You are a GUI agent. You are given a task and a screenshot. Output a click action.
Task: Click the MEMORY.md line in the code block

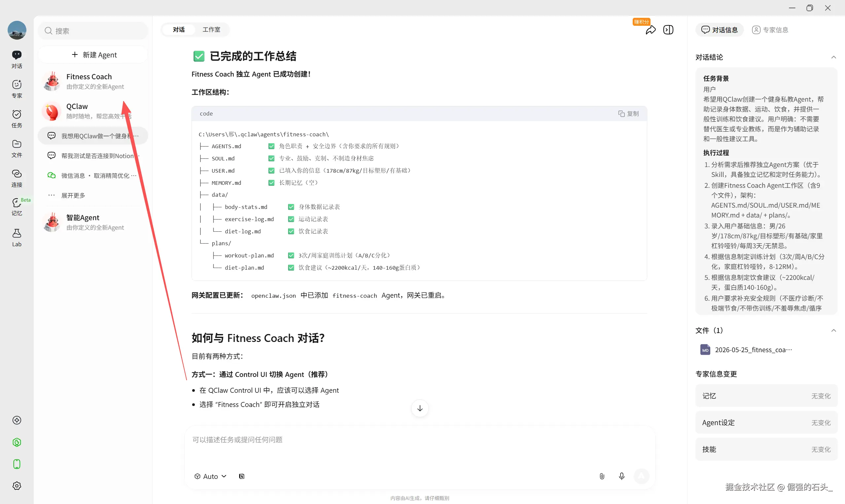click(259, 183)
